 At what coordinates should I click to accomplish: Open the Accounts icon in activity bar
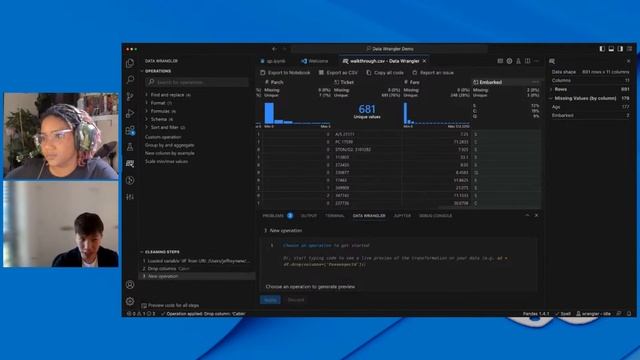[x=130, y=284]
